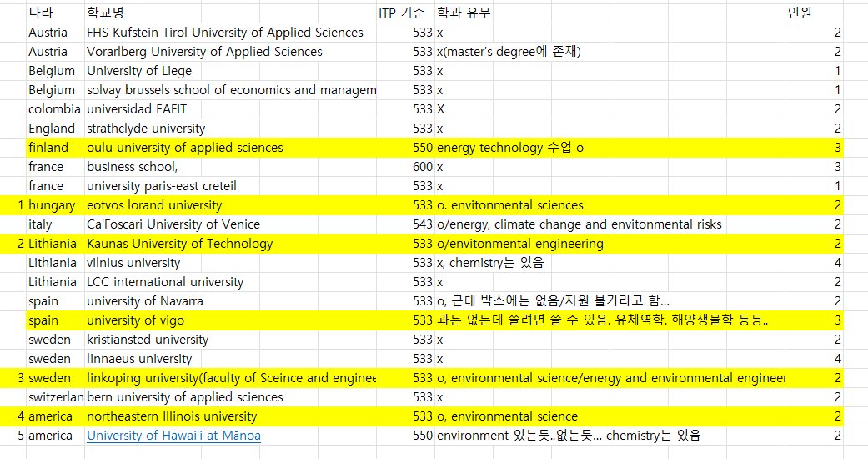
Task: Select northeastern Illinois o, environmental science cell
Action: tap(508, 416)
